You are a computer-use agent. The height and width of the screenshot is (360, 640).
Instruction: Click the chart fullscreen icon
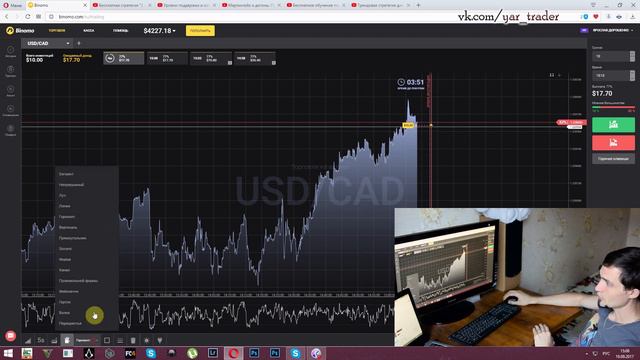552,75
